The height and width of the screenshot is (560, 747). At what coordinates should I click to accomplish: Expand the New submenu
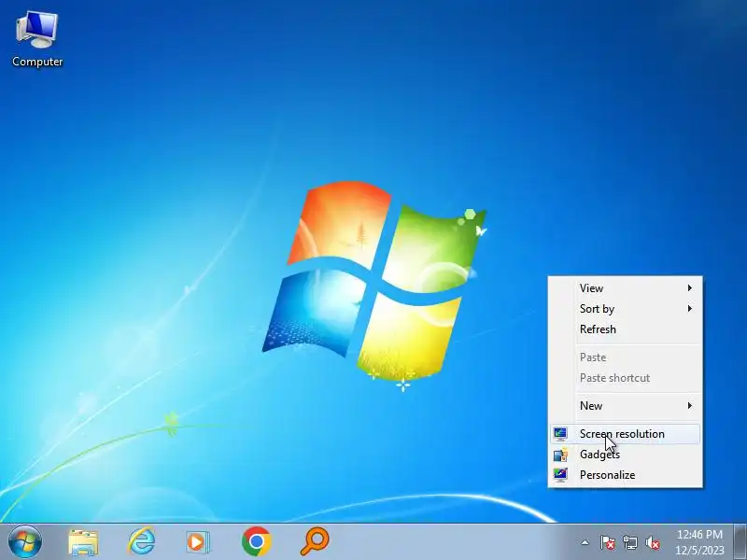click(626, 406)
